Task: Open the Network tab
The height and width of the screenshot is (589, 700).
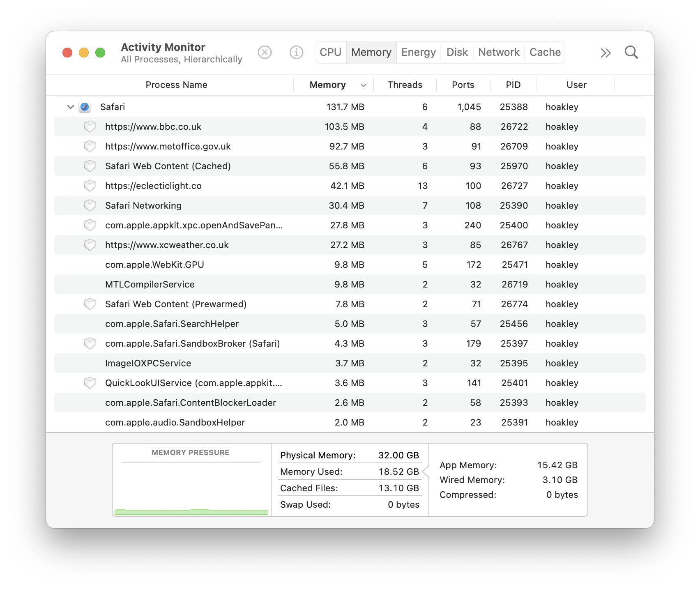Action: pyautogui.click(x=498, y=52)
